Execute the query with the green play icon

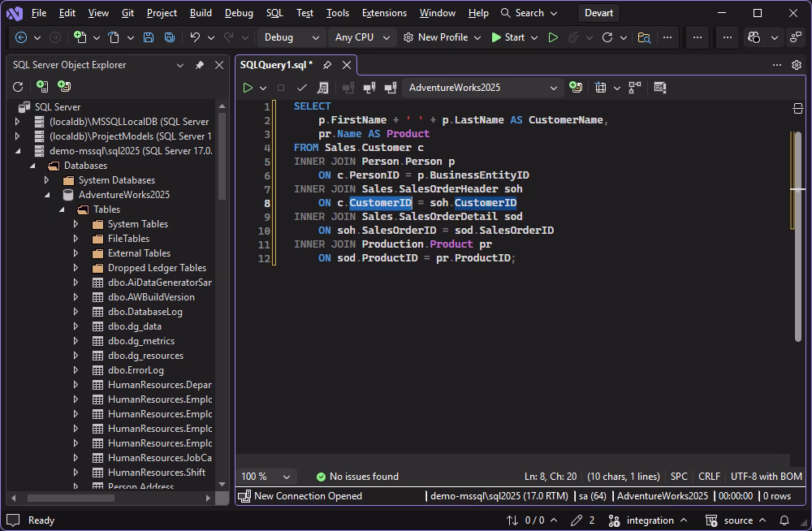pyautogui.click(x=248, y=88)
